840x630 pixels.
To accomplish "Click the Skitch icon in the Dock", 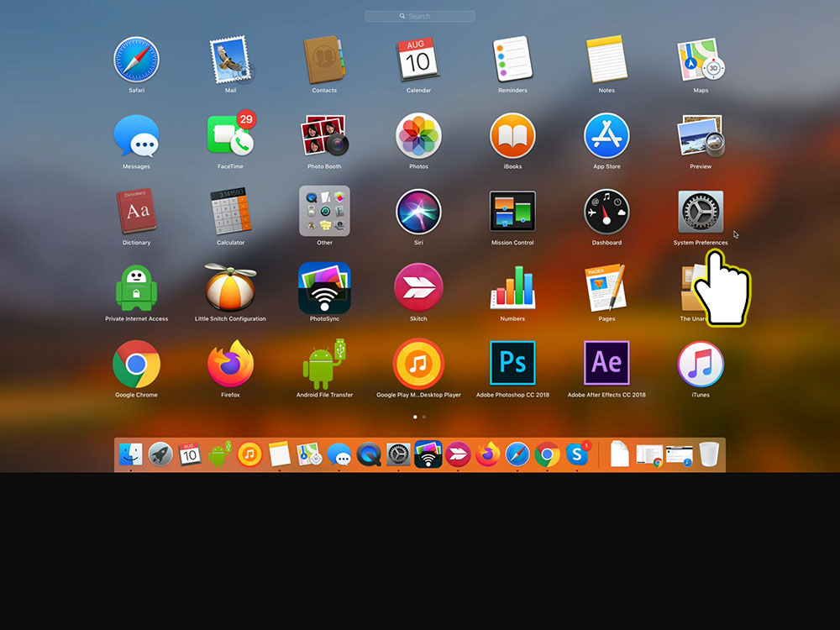I will point(458,454).
